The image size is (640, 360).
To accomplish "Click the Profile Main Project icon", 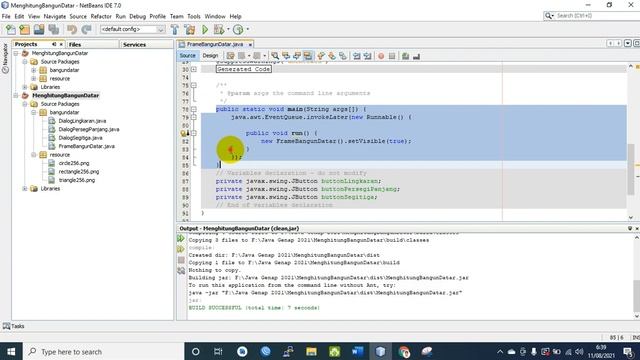I will (x=238, y=29).
